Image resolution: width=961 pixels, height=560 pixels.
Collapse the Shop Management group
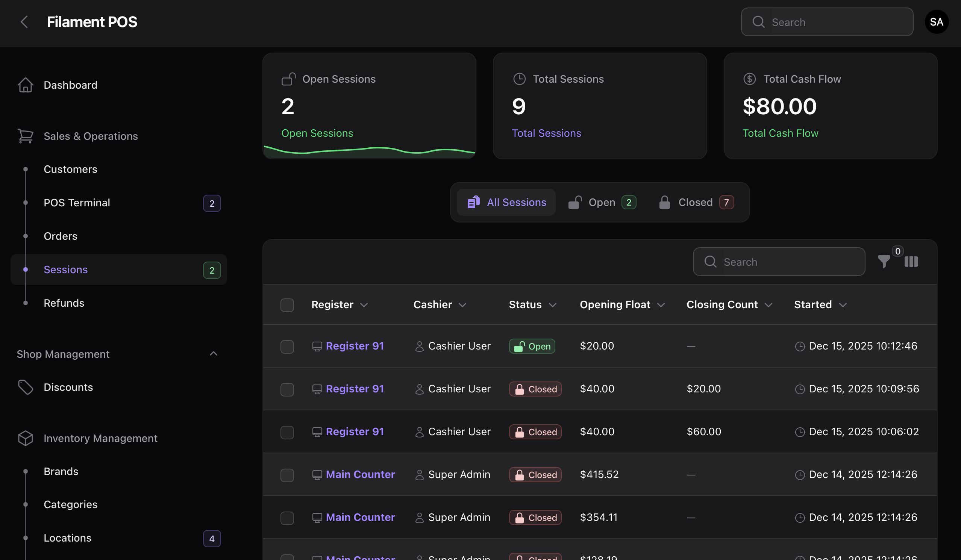[x=213, y=354]
